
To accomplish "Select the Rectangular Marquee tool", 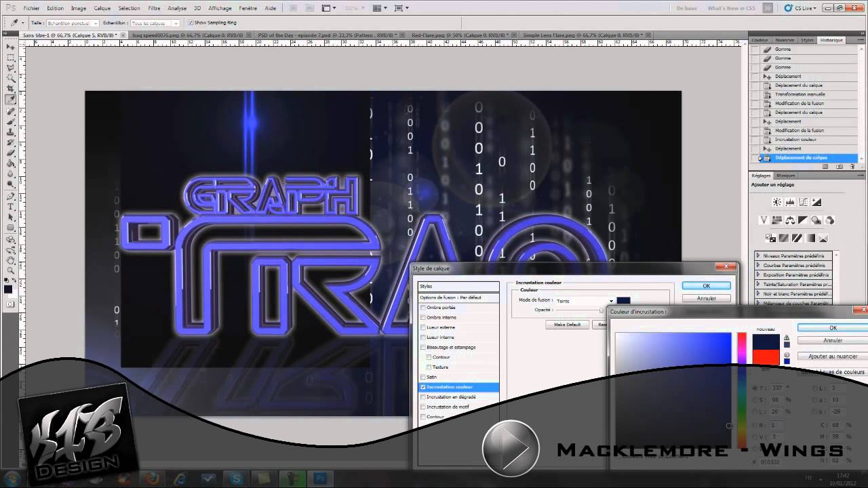I will 11,58.
